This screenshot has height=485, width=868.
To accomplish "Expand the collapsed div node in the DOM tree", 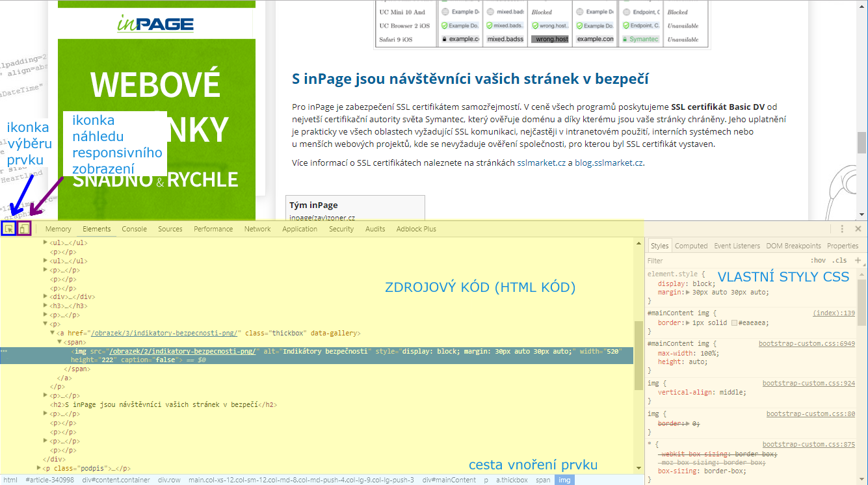I will (46, 297).
